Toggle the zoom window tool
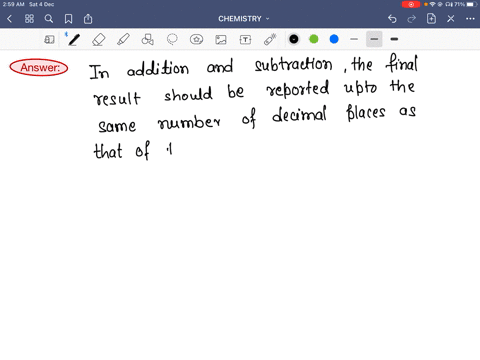The width and height of the screenshot is (480, 360). click(x=49, y=39)
